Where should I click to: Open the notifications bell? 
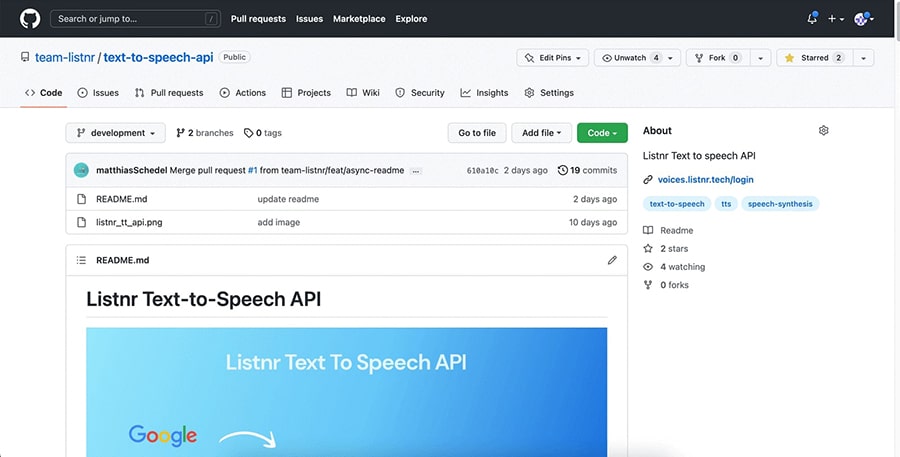pos(812,18)
